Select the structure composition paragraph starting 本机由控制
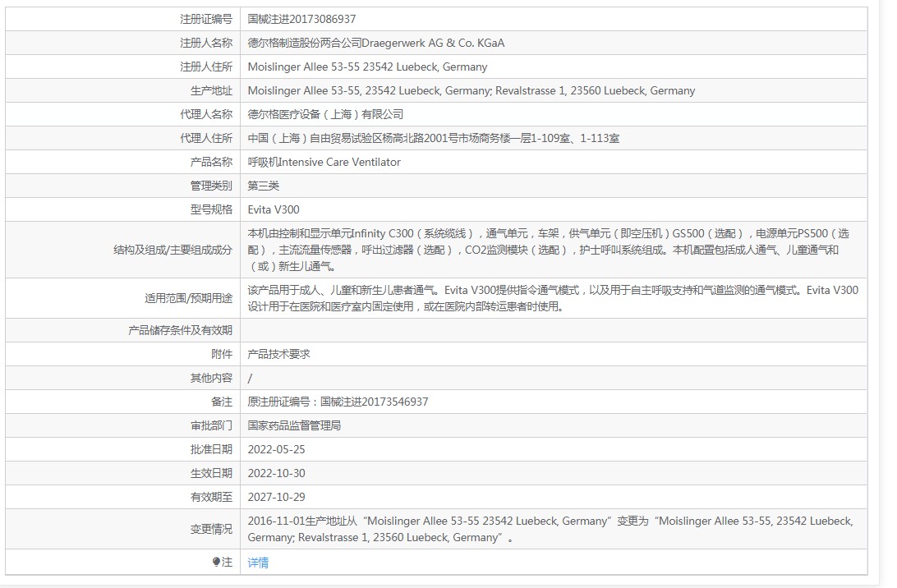The image size is (897, 588). pos(548,250)
